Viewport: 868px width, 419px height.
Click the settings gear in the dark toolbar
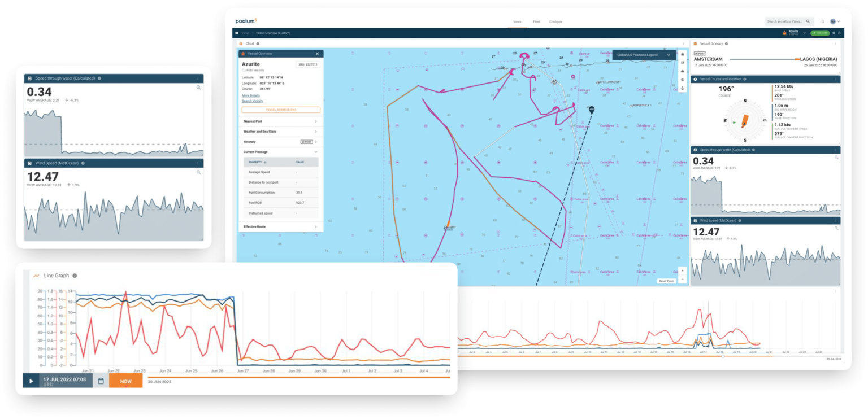click(x=834, y=33)
